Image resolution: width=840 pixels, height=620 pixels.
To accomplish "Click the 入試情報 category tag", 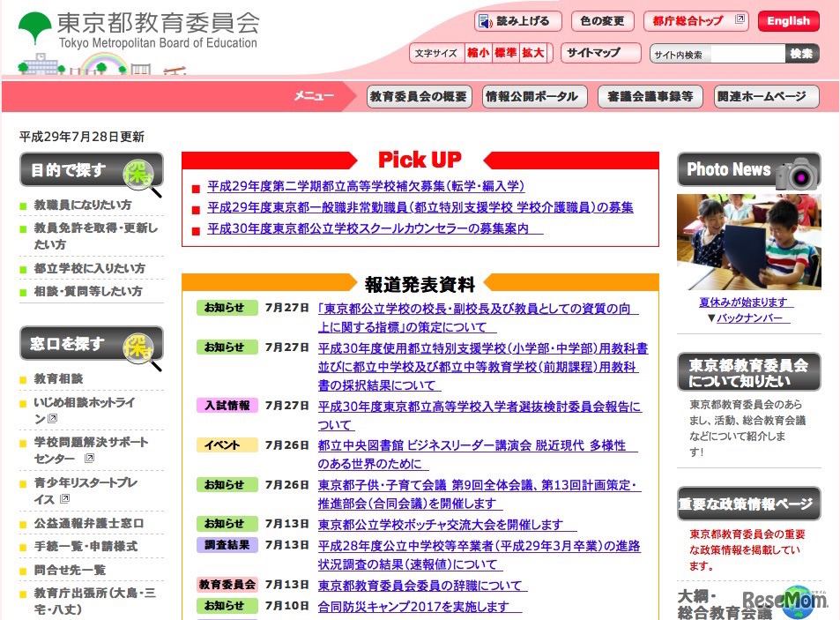I will pos(227,406).
